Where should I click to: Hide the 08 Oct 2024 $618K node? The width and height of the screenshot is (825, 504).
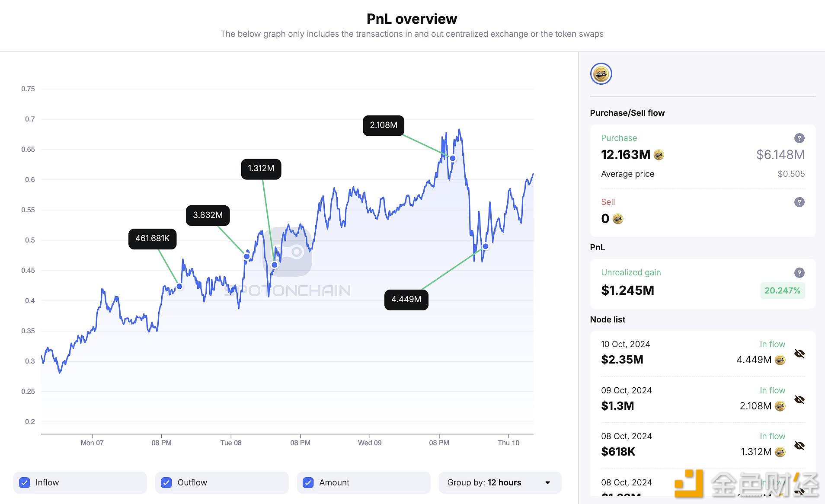[799, 446]
